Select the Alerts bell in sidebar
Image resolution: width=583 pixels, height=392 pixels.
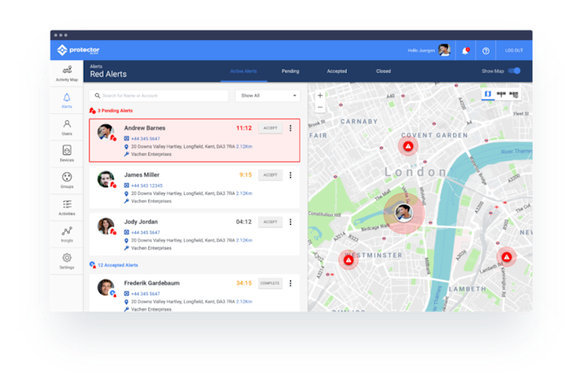pos(67,101)
